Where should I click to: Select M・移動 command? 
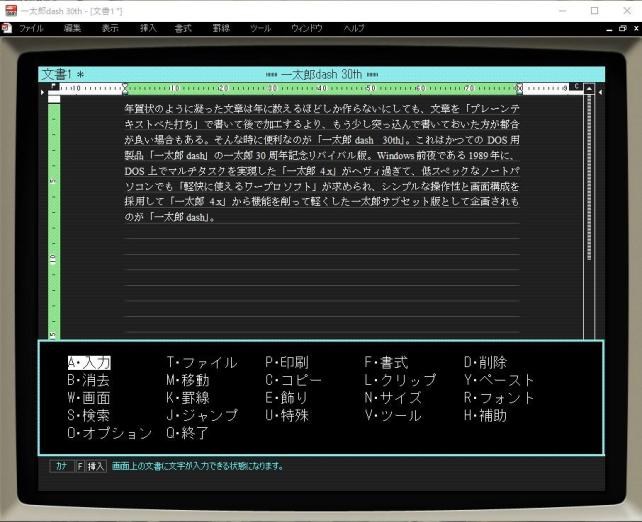188,380
